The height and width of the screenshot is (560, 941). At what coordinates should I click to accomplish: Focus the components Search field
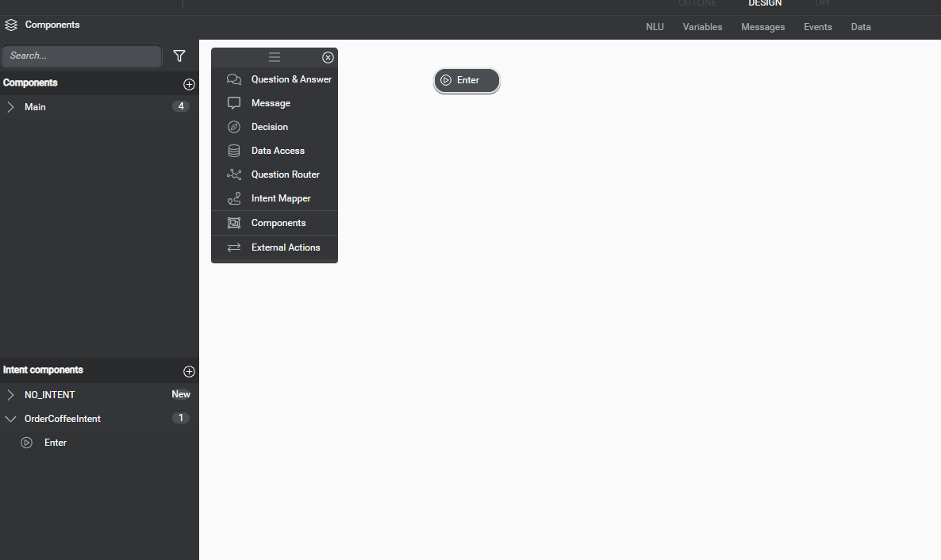pyautogui.click(x=82, y=56)
